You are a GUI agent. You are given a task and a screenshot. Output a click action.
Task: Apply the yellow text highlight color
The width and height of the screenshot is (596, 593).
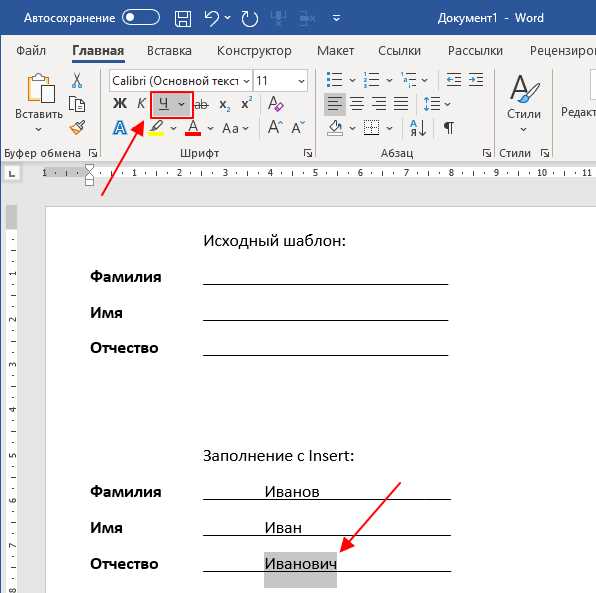156,128
